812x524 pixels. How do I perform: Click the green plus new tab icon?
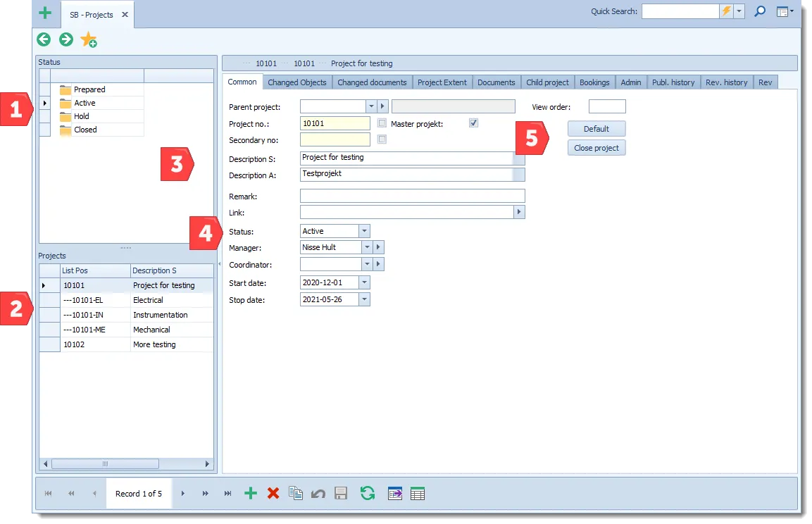[x=45, y=13]
